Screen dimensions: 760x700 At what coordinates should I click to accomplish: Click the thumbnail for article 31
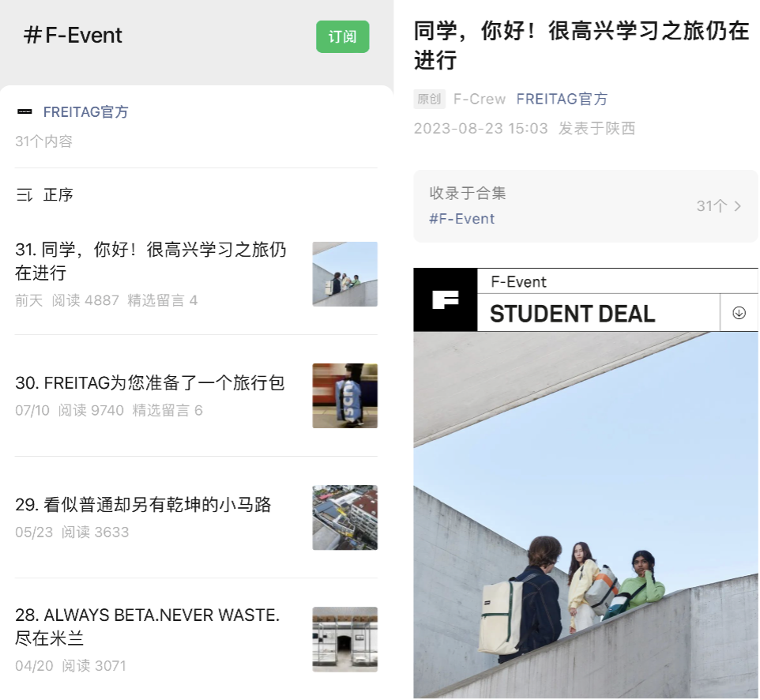(344, 274)
